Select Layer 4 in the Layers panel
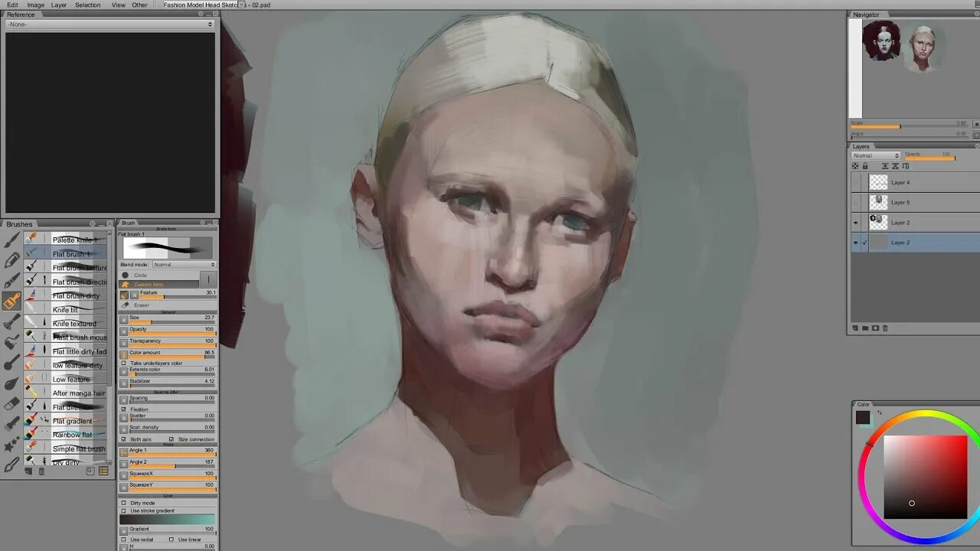 pyautogui.click(x=916, y=182)
